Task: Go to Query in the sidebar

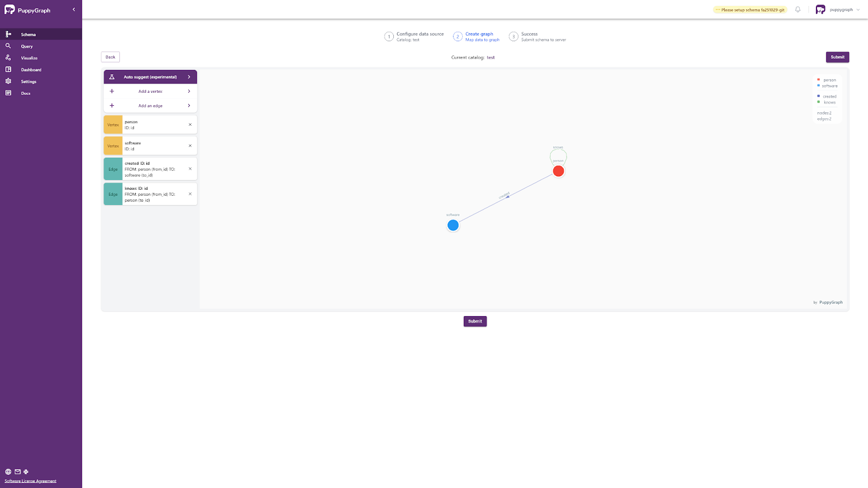Action: (x=27, y=47)
